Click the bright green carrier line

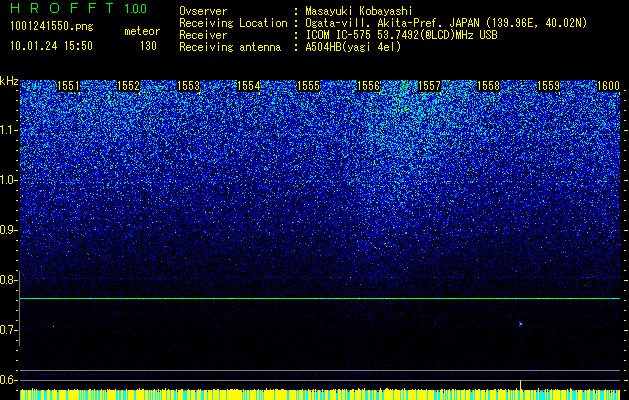point(320,298)
